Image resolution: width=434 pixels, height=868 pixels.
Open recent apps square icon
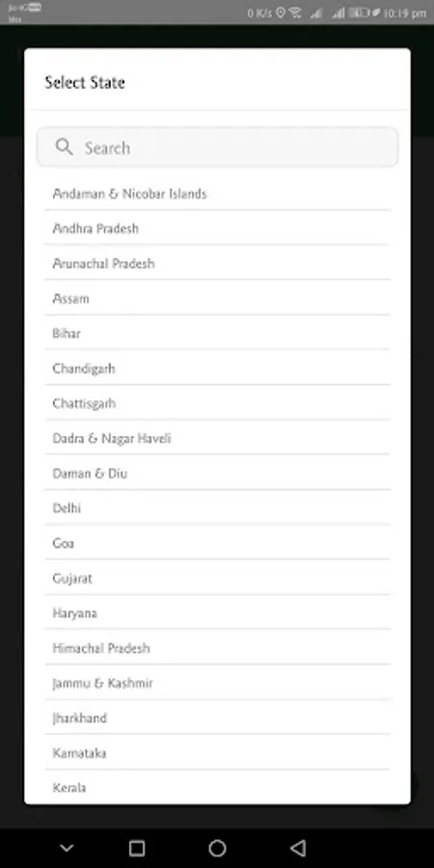pyautogui.click(x=137, y=848)
